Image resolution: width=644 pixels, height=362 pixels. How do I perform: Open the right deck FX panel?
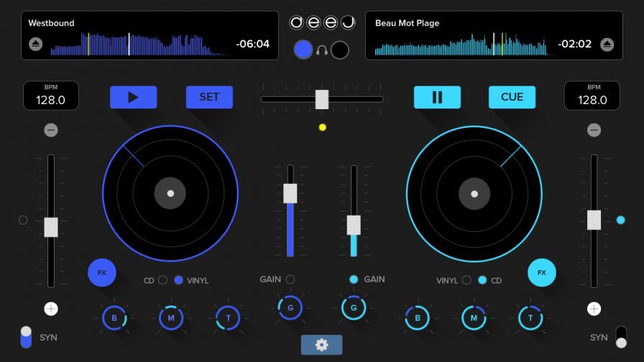click(542, 272)
